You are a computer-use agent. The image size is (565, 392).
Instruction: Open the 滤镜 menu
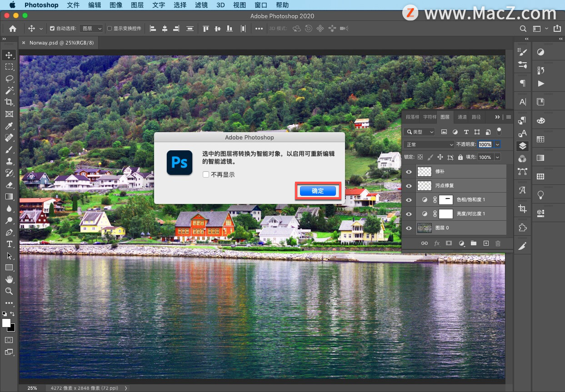pyautogui.click(x=201, y=5)
